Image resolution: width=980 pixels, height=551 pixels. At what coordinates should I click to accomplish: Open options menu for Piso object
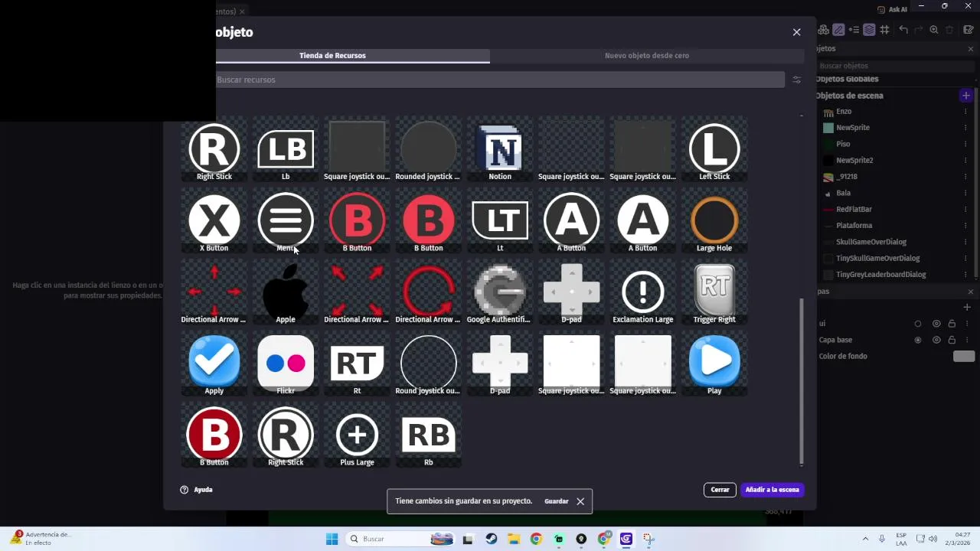[x=965, y=144]
